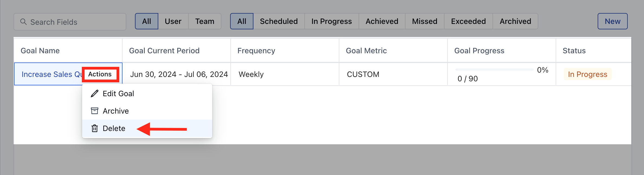This screenshot has height=175, width=644.
Task: Filter goals by User
Action: pyautogui.click(x=173, y=21)
